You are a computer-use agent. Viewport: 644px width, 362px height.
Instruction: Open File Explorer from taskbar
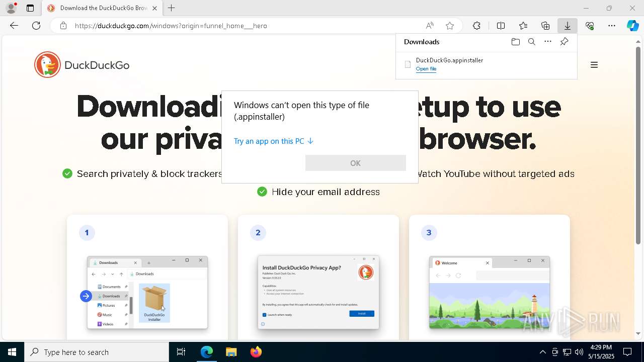[x=231, y=352]
